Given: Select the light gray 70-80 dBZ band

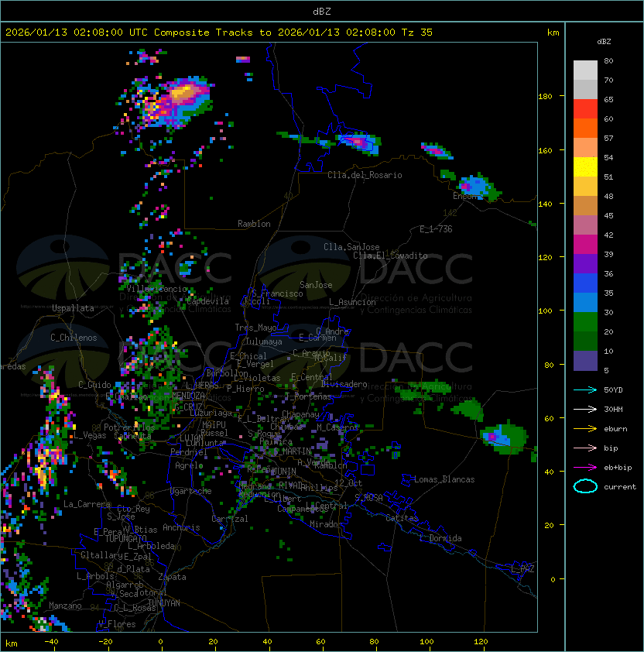Looking at the screenshot, I should pyautogui.click(x=585, y=70).
